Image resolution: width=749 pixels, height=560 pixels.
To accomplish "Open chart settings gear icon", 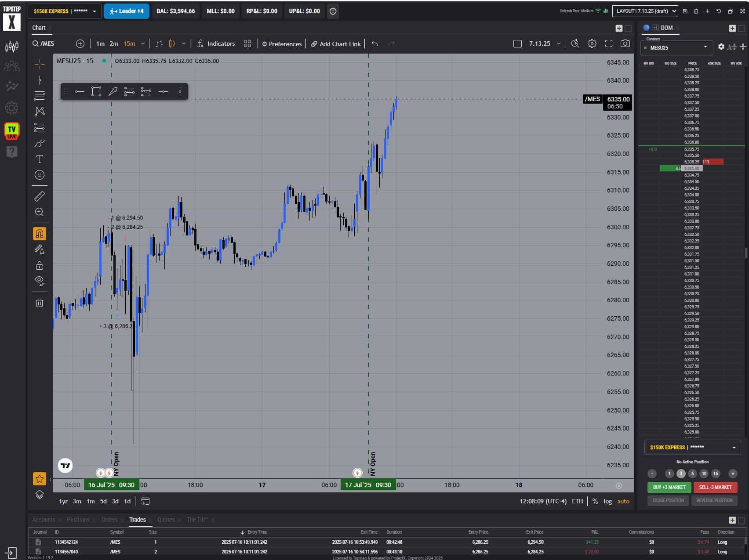I will pyautogui.click(x=592, y=43).
